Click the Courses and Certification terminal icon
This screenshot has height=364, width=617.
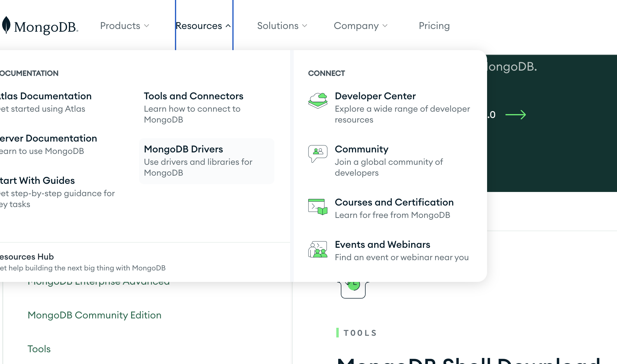(318, 207)
